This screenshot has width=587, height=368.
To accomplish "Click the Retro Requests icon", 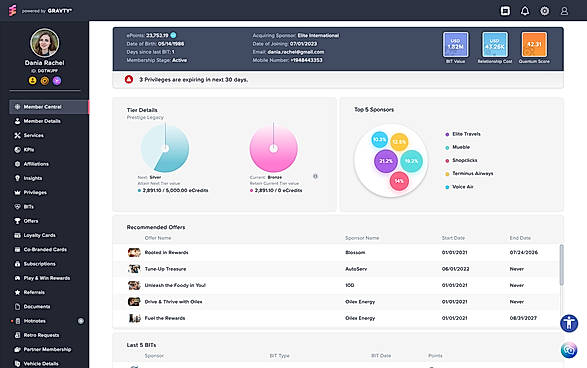I will tap(17, 335).
